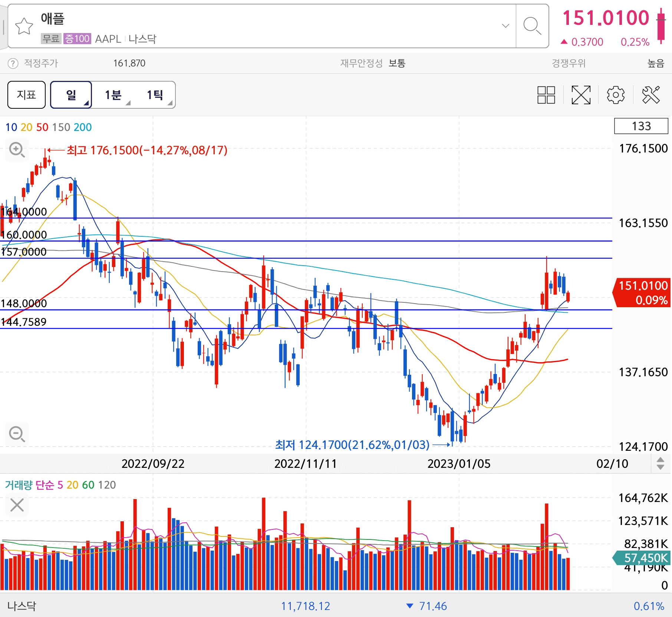672x617 pixels.
Task: Click the 무료 badge
Action: click(x=51, y=39)
